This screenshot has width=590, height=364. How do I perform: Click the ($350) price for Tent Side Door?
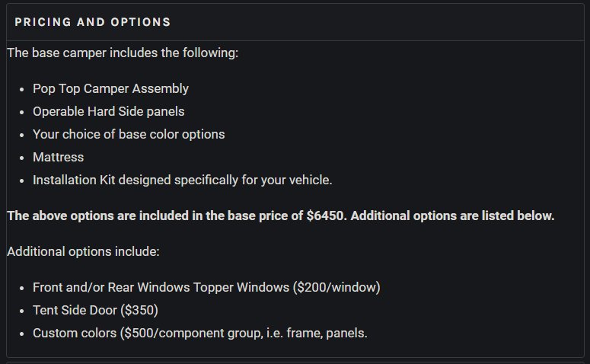(x=139, y=310)
